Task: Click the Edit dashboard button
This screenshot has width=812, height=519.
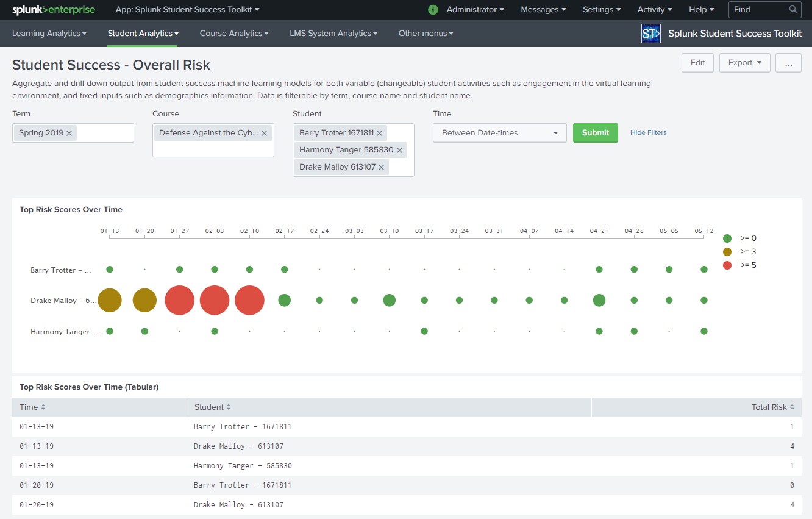Action: tap(697, 63)
